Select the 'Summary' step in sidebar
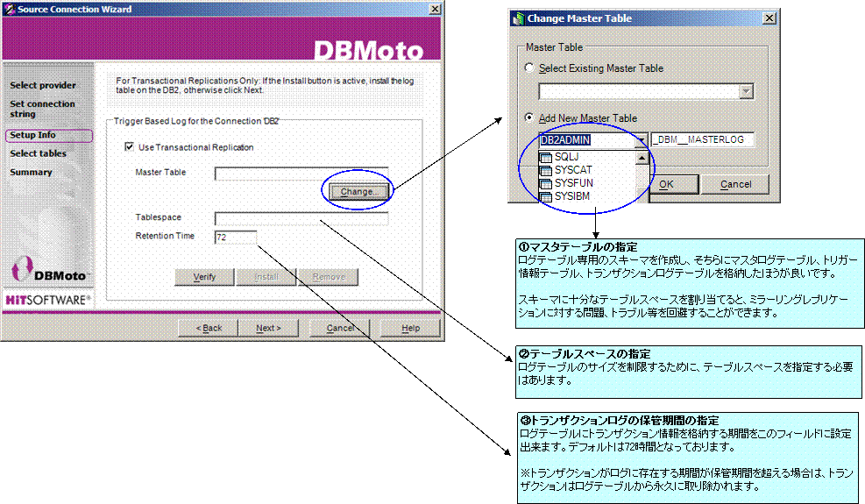 point(31,172)
